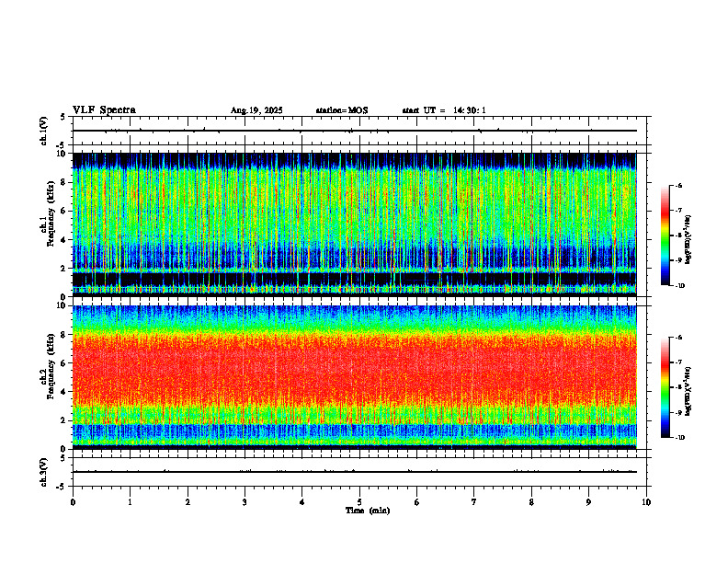Screen dimensions: 728x563
Task: Click ch.2 frequency axis "8" kHz tick label
Action: pos(64,335)
